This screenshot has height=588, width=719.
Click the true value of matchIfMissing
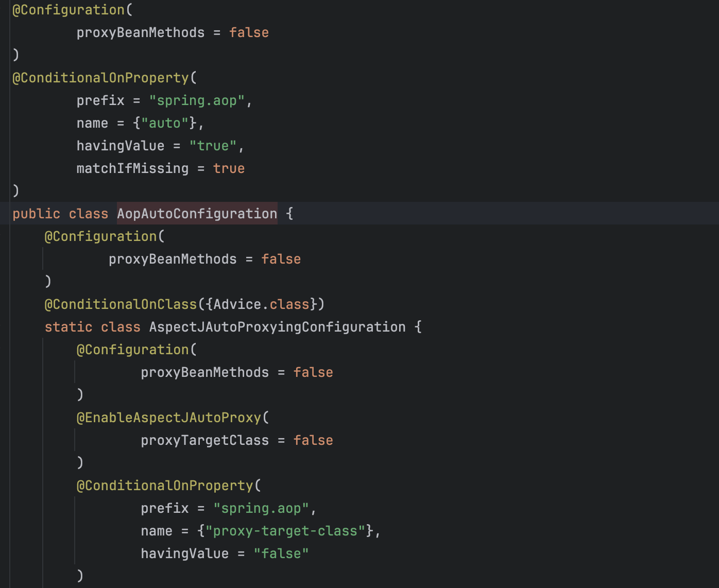pyautogui.click(x=229, y=168)
